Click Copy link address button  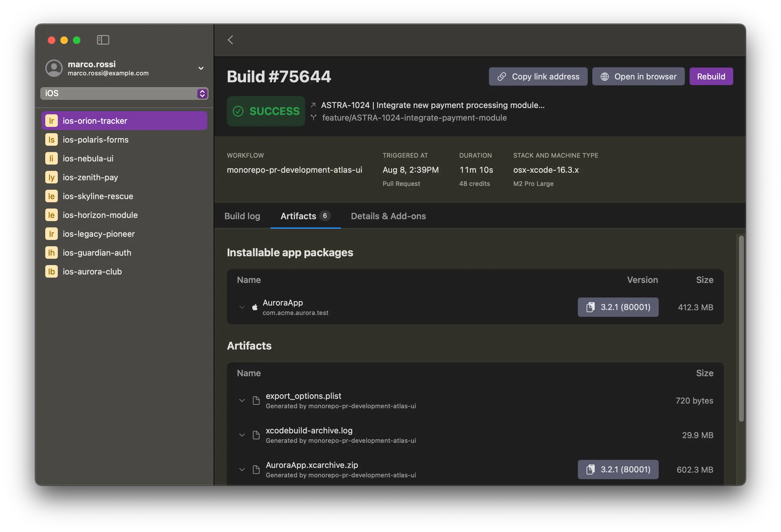coord(538,77)
